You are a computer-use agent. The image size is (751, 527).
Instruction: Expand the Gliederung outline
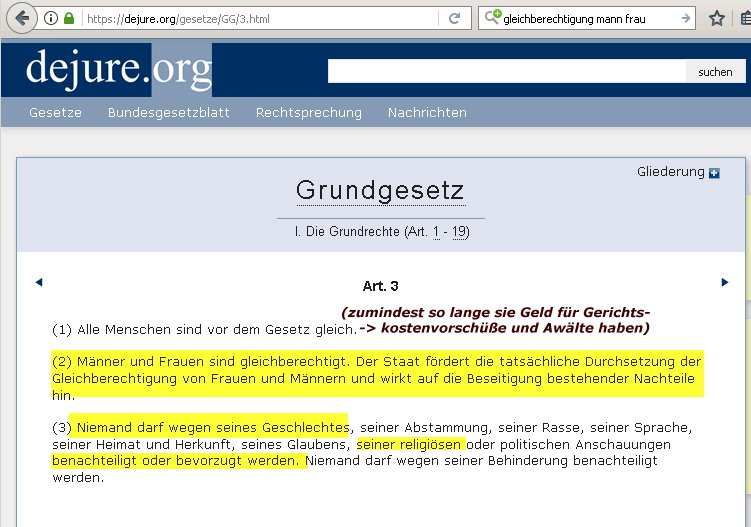(670, 172)
